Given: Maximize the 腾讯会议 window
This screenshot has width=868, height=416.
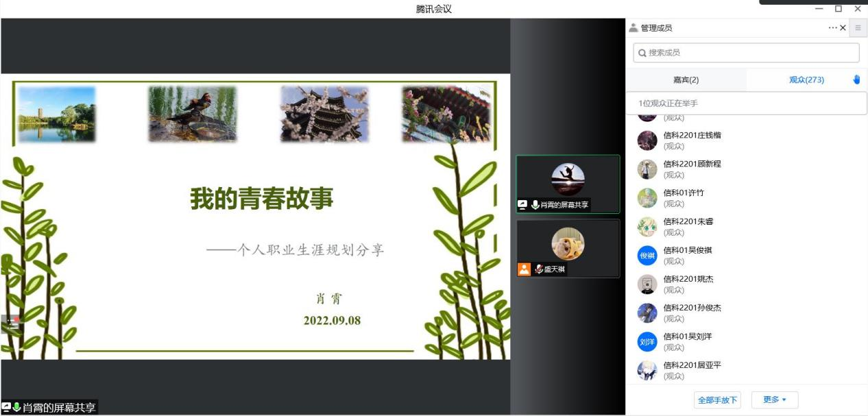Looking at the screenshot, I should click(x=838, y=8).
